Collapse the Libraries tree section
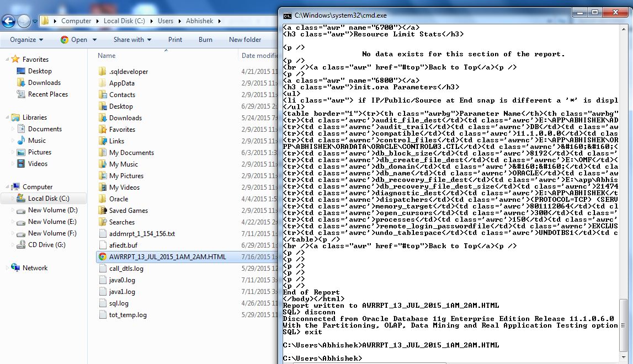The height and width of the screenshot is (364, 633). [7, 117]
